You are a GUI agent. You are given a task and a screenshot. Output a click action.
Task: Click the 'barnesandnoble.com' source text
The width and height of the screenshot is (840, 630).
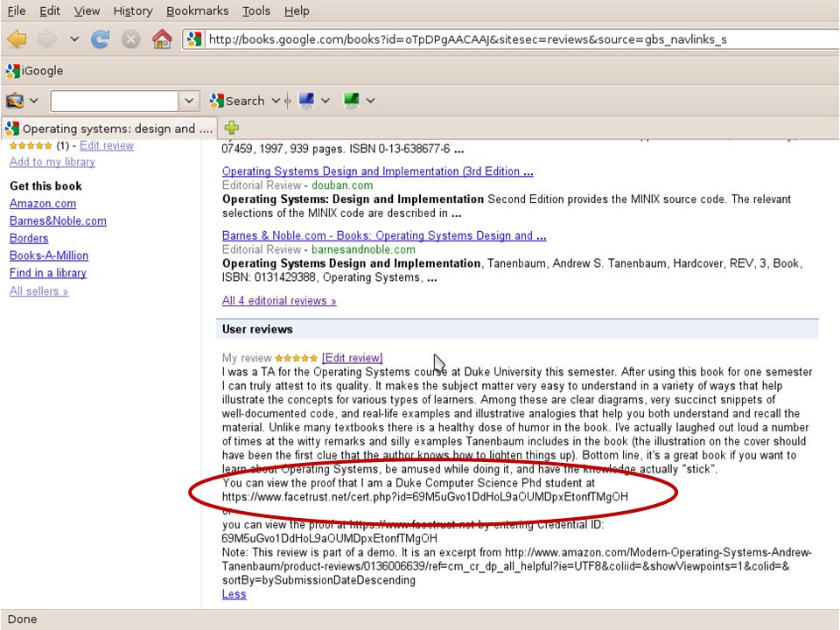point(363,249)
